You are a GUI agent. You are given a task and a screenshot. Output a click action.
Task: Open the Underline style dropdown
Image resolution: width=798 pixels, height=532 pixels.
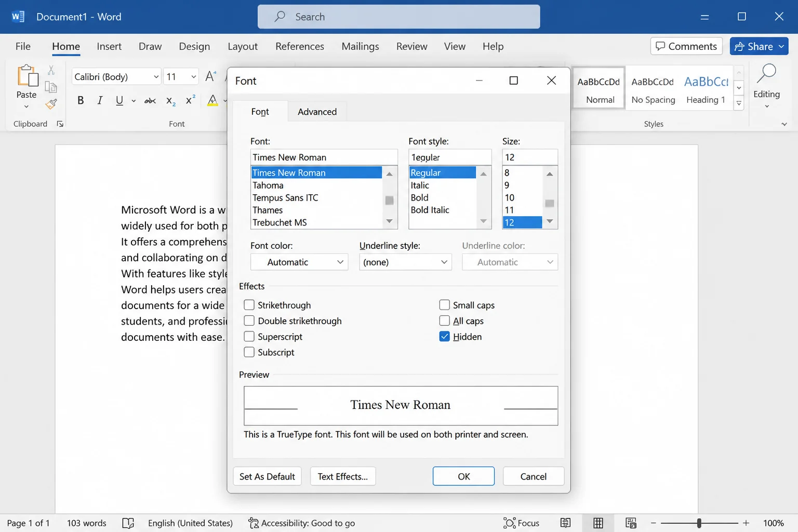click(405, 262)
